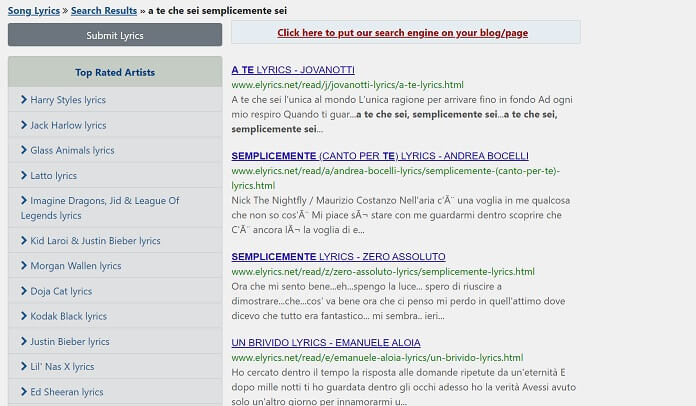Image resolution: width=696 pixels, height=406 pixels.
Task: Click chevron icon beside Doja Cat lyrics
Action: point(24,291)
